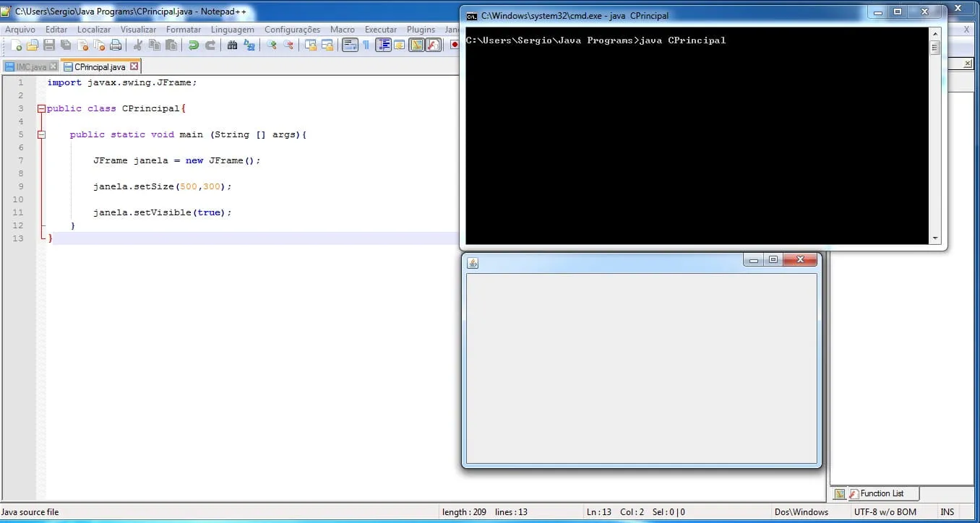The image size is (980, 523).
Task: Open the Editar menu
Action: 56,30
